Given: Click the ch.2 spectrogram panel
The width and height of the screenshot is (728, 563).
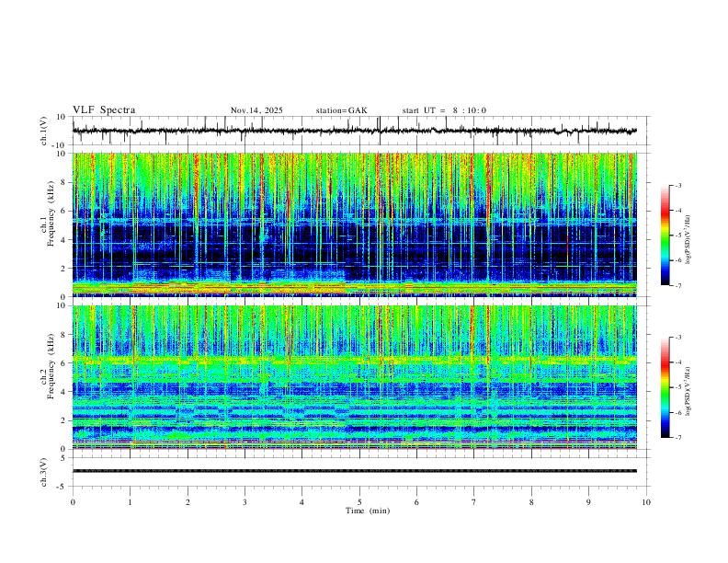Looking at the screenshot, I should (355, 377).
